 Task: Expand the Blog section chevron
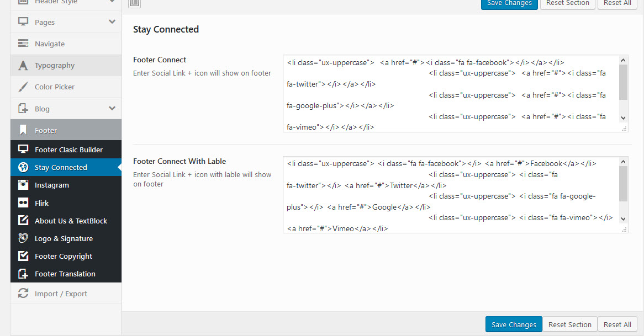(x=112, y=108)
